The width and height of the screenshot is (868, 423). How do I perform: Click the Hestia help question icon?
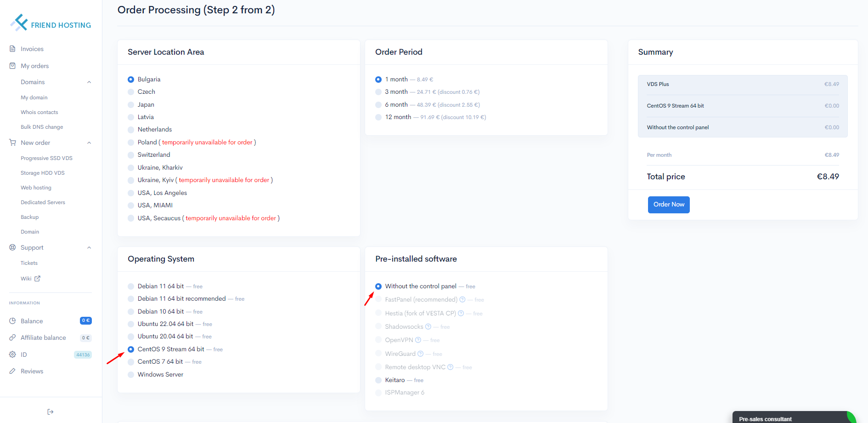pos(461,314)
